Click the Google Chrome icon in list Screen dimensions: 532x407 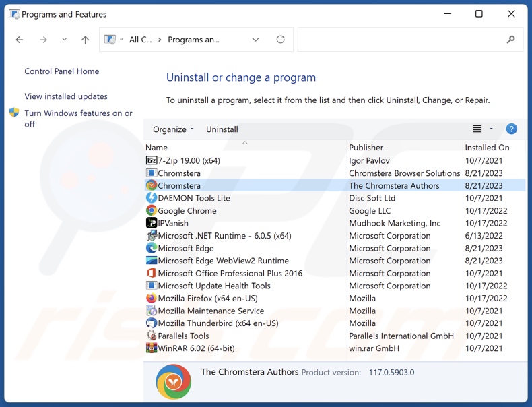152,210
